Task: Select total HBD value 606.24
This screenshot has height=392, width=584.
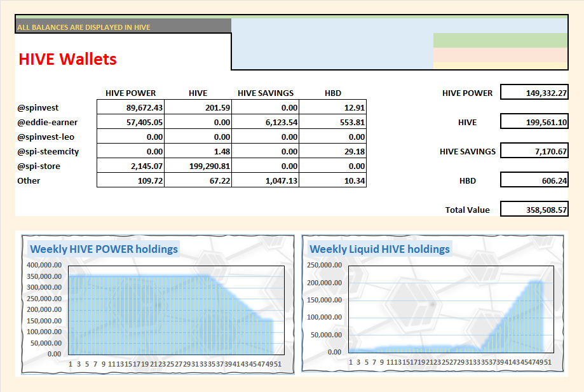Action: [534, 180]
